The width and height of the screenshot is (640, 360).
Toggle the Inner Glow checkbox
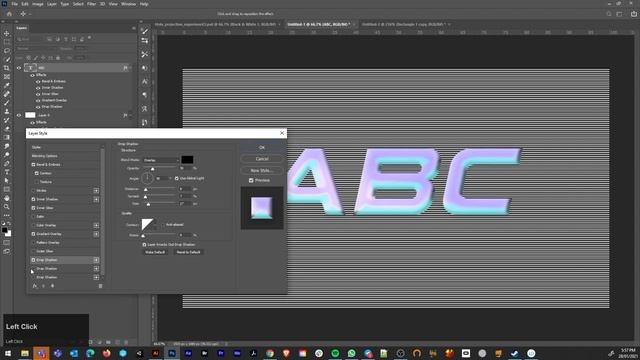click(33, 208)
